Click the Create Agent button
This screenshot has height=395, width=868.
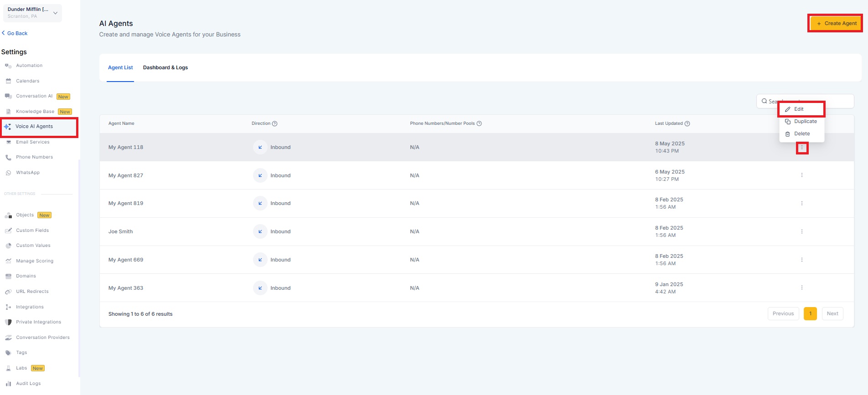[x=836, y=23]
